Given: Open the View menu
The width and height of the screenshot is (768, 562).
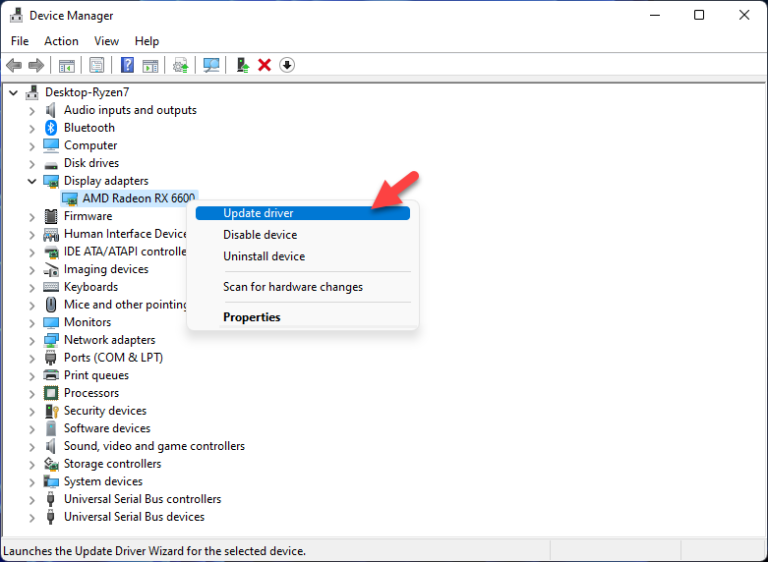Looking at the screenshot, I should pos(106,41).
